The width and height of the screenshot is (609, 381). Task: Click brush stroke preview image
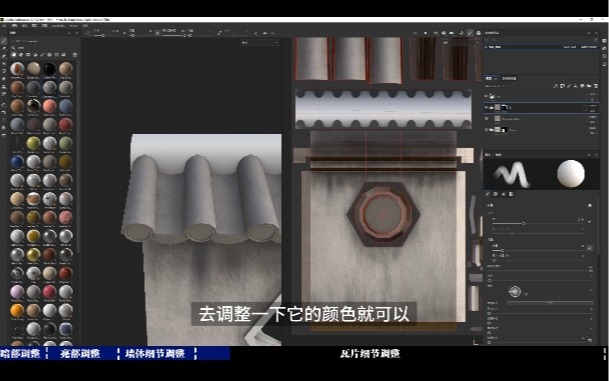click(x=511, y=174)
